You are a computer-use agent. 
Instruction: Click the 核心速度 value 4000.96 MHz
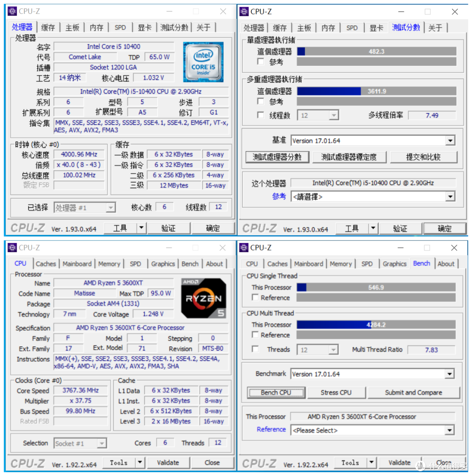click(79, 154)
